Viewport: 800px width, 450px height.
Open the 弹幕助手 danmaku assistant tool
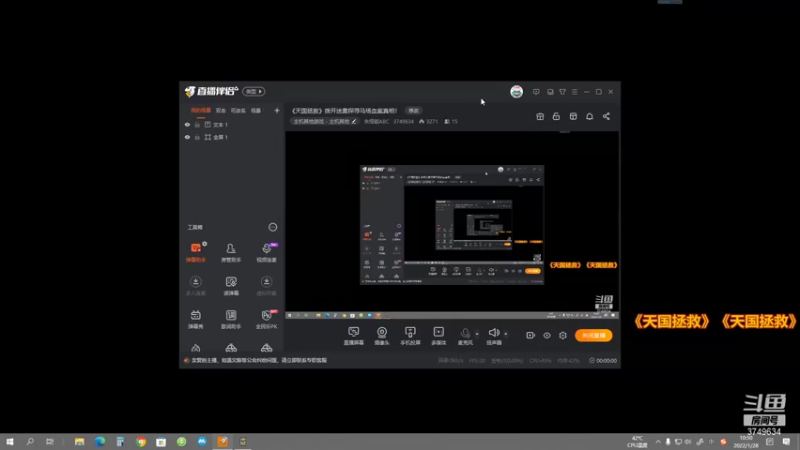196,253
